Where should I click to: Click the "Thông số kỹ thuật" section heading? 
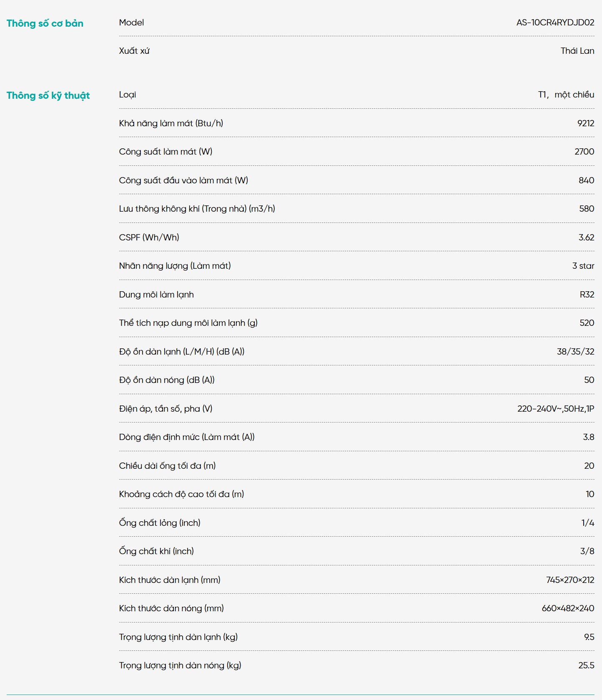(x=48, y=95)
